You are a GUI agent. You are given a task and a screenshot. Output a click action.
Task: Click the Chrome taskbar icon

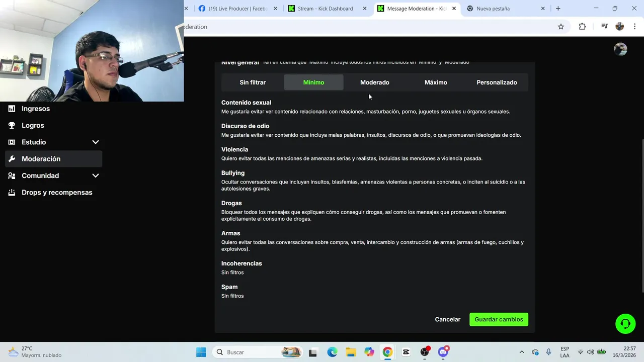[x=387, y=352]
